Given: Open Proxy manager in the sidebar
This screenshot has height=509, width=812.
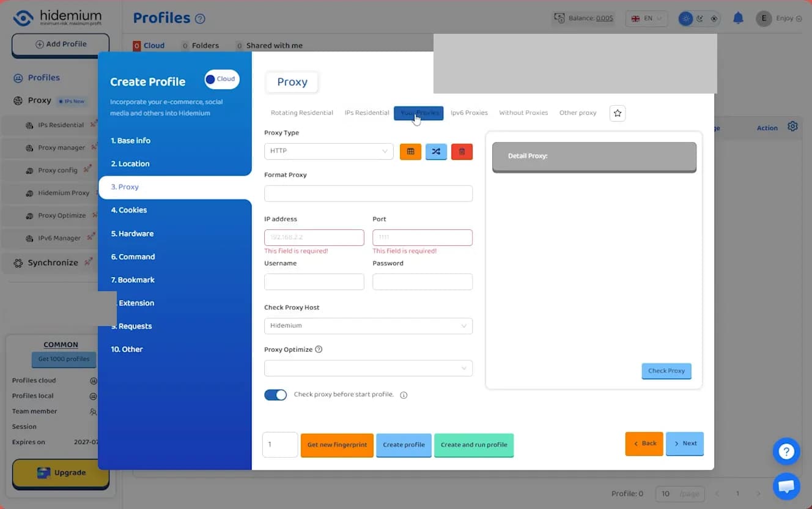Looking at the screenshot, I should (61, 147).
